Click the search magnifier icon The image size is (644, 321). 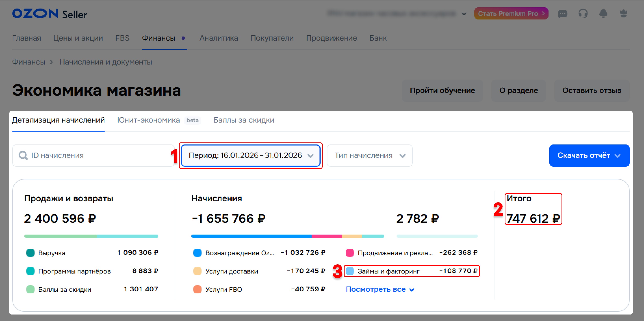(23, 155)
